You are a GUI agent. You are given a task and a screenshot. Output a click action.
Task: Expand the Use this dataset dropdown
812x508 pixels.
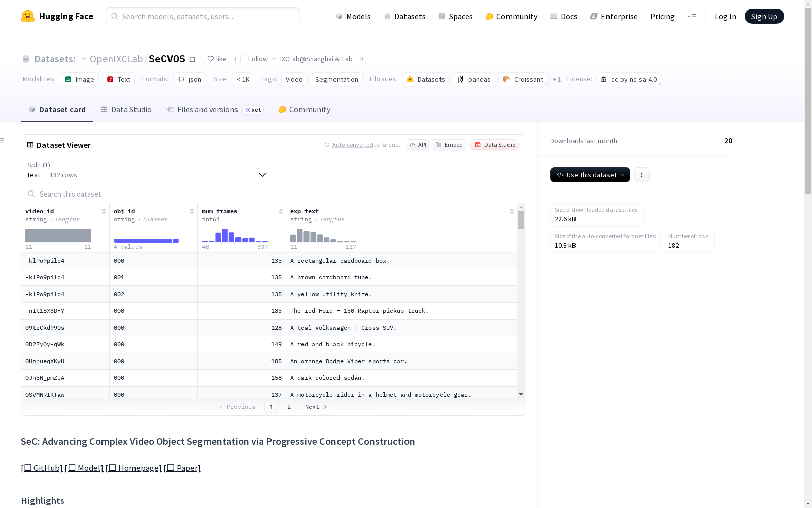pyautogui.click(x=590, y=175)
